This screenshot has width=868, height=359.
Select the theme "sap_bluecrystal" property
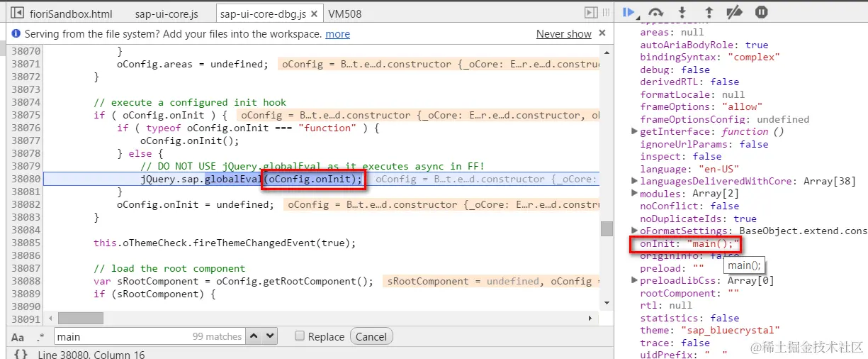point(709,330)
